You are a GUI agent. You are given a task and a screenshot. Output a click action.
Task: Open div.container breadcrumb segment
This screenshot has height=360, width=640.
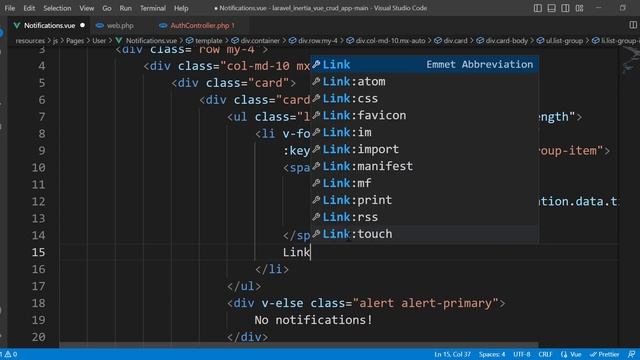point(256,41)
